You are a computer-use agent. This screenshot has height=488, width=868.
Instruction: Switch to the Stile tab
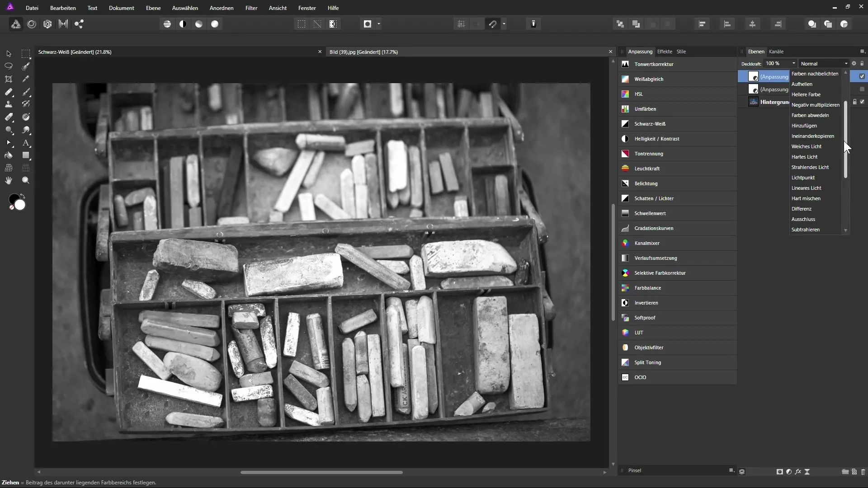[681, 52]
